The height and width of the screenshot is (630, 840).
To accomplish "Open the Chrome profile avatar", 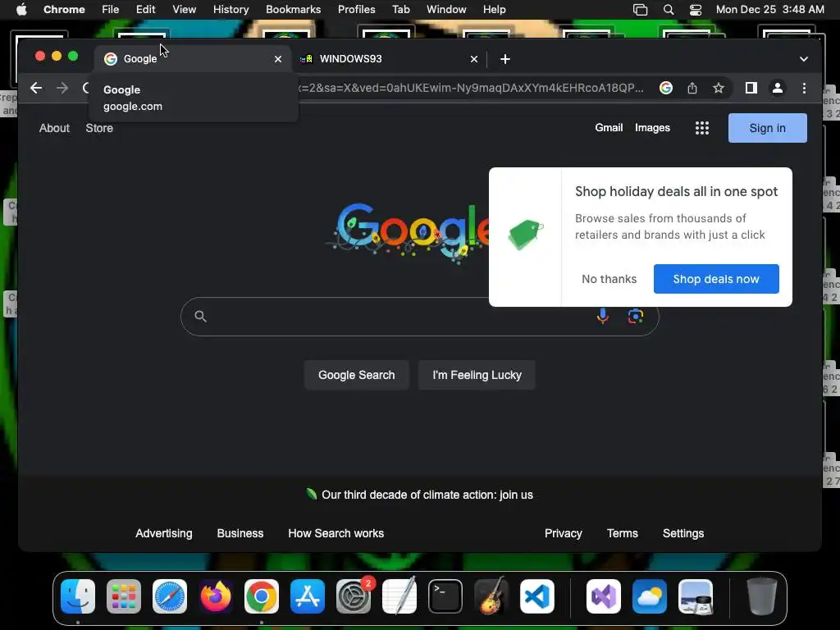I will tap(778, 88).
